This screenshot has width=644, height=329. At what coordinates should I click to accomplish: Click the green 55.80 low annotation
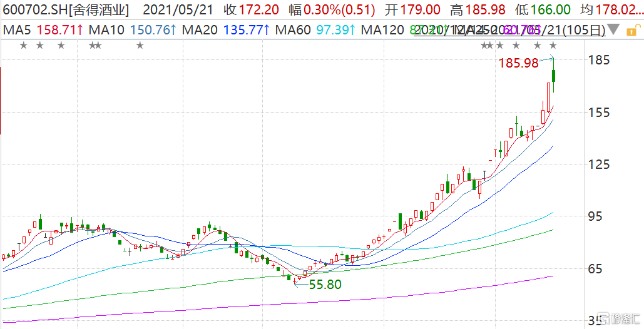pos(325,285)
